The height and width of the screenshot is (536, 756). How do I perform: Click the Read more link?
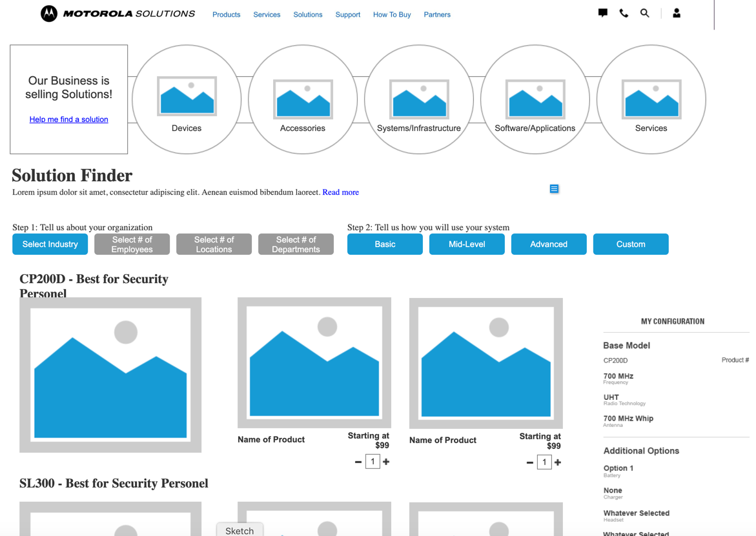point(340,192)
